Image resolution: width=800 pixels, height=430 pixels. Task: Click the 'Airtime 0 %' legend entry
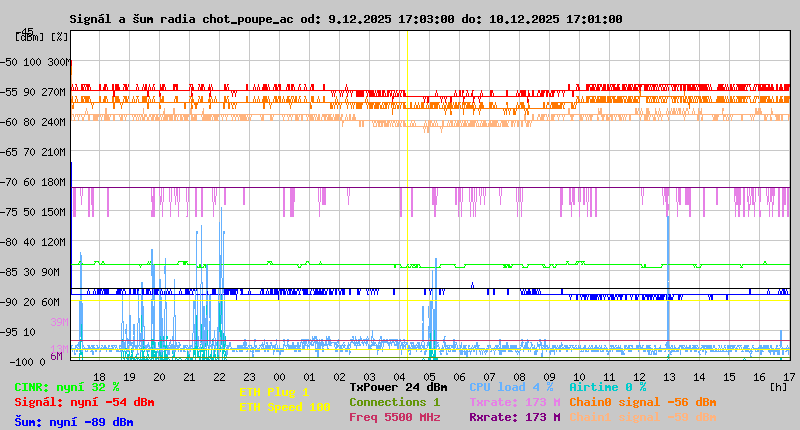click(x=608, y=387)
